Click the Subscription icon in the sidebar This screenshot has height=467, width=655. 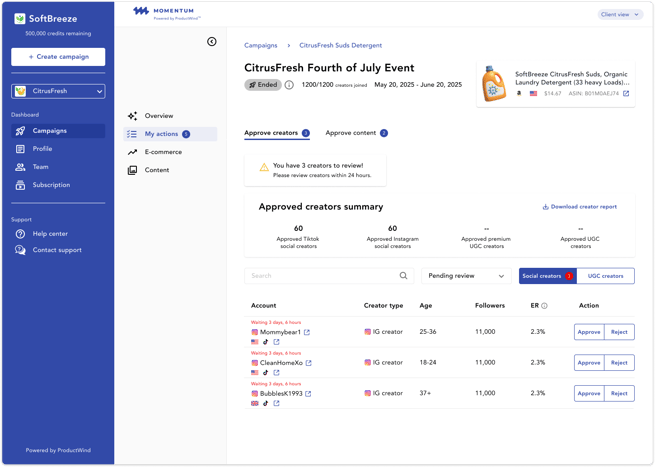pyautogui.click(x=20, y=185)
